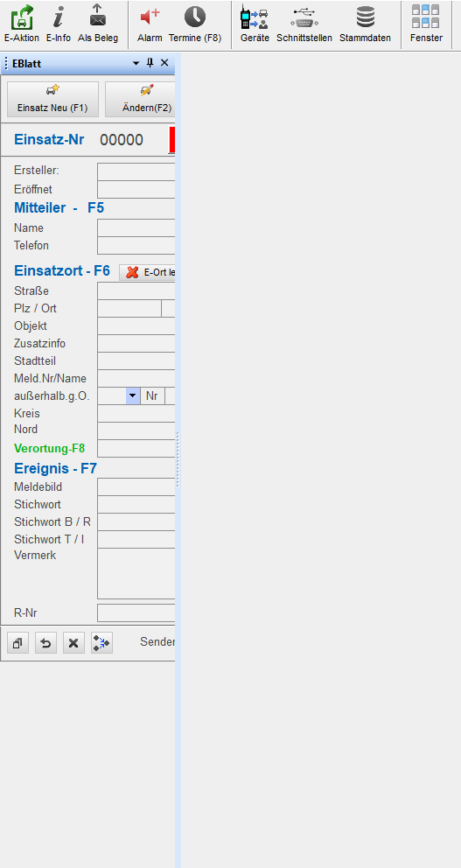The image size is (461, 868).
Task: Click the undo arrow icon at panel bottom
Action: 46,643
